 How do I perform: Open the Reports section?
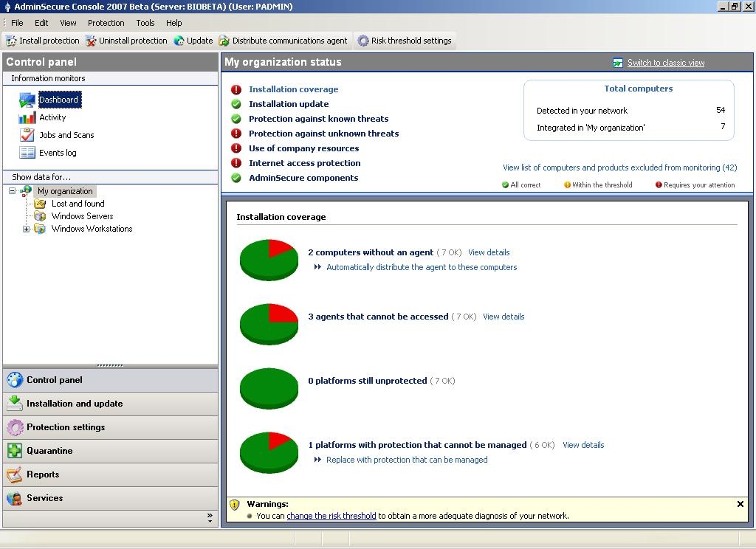click(x=42, y=474)
